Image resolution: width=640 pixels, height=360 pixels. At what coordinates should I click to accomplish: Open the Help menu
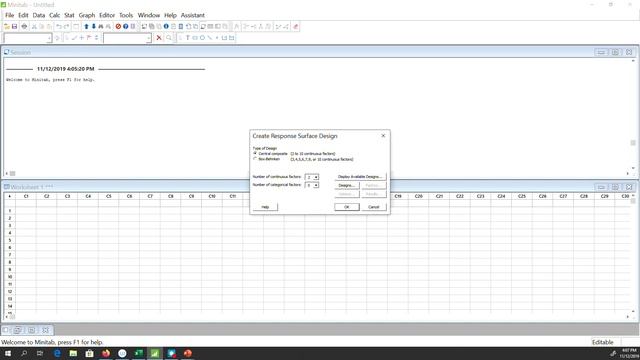tap(170, 15)
